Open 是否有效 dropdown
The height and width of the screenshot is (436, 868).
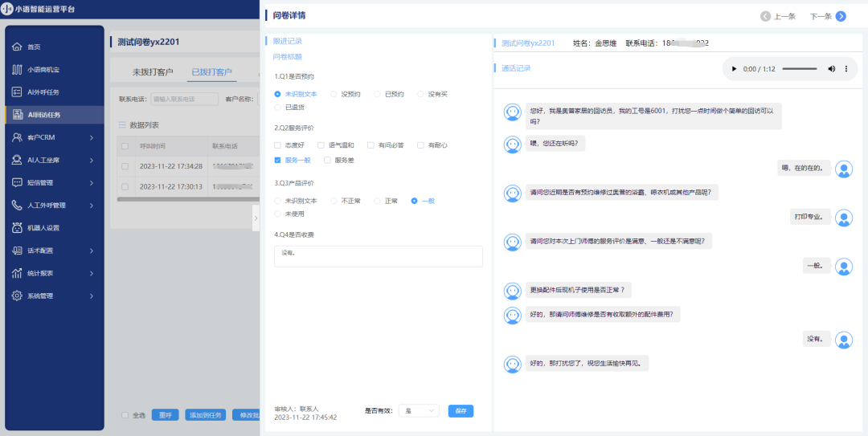pos(419,411)
